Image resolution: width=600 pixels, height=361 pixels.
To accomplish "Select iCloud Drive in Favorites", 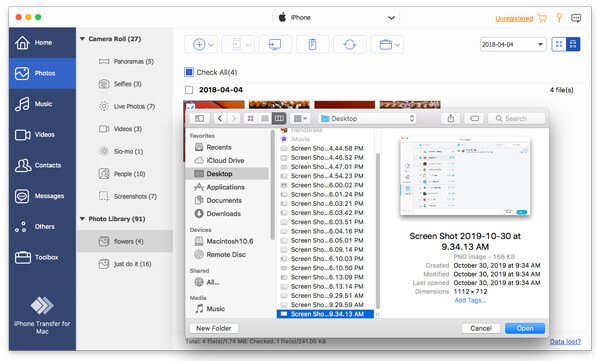I will (x=228, y=160).
